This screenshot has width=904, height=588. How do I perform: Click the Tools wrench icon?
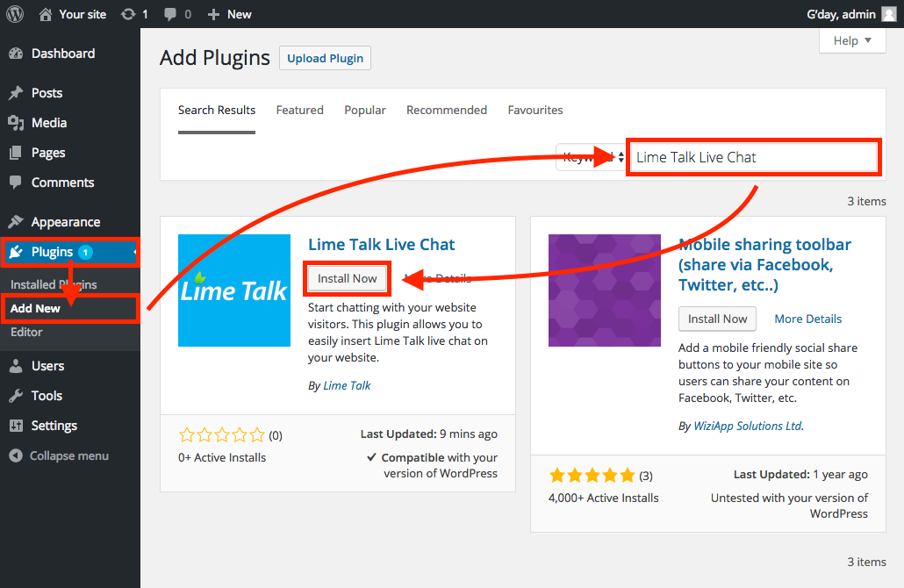click(x=16, y=396)
